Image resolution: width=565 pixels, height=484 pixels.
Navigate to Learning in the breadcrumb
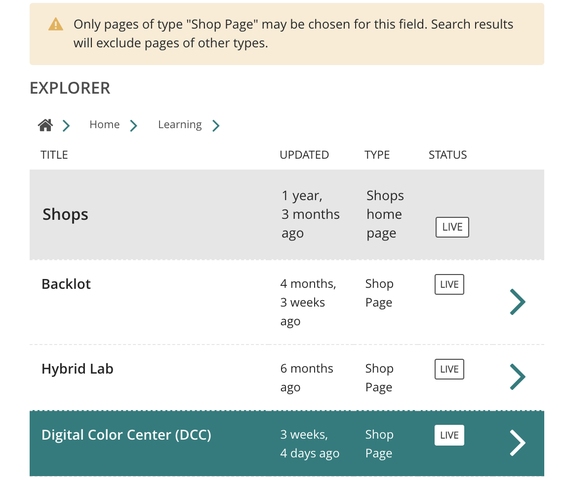click(x=180, y=125)
